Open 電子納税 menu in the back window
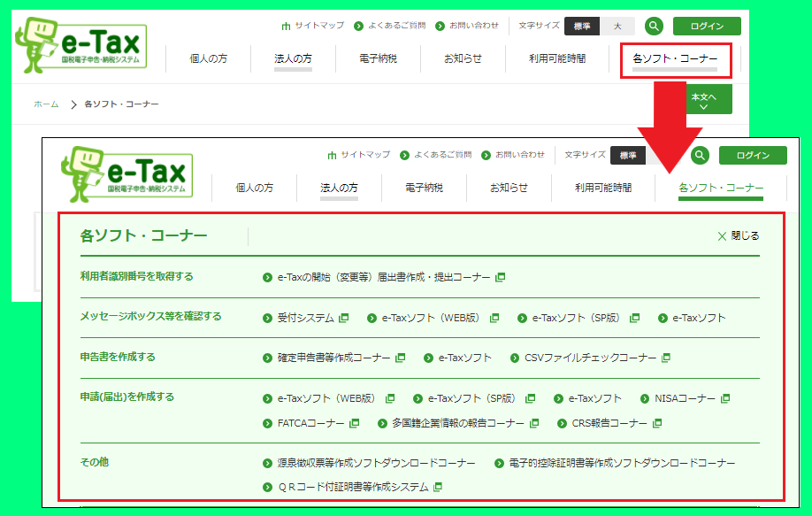This screenshot has width=812, height=516. [x=378, y=58]
